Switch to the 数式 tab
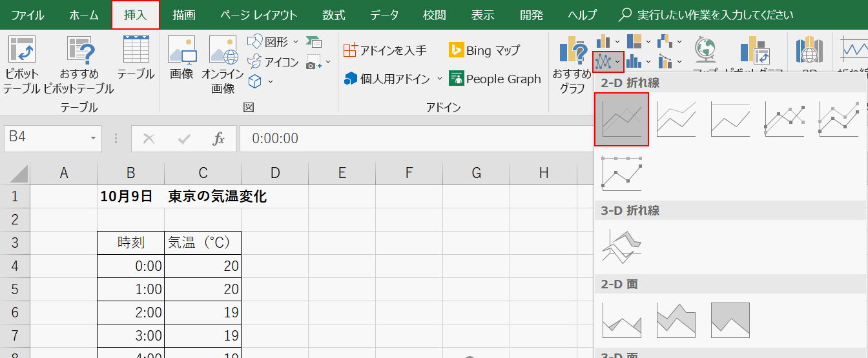This screenshot has width=868, height=358. coord(334,15)
